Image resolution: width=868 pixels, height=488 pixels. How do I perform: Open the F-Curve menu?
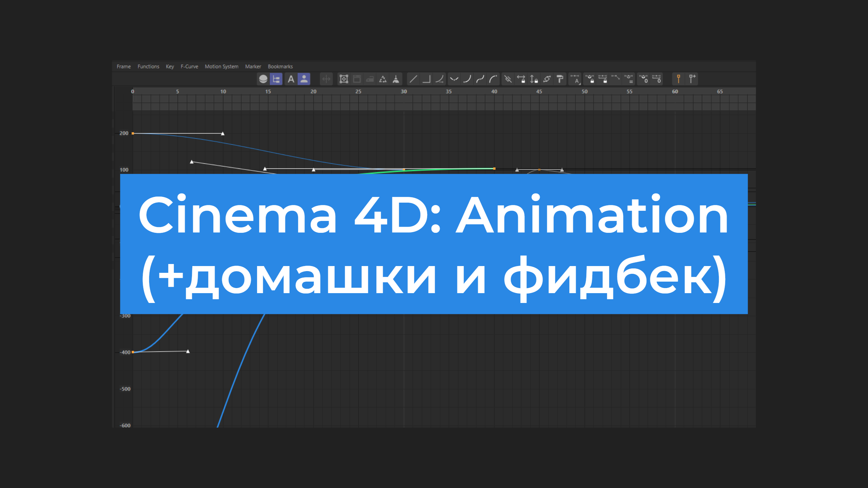pyautogui.click(x=189, y=66)
